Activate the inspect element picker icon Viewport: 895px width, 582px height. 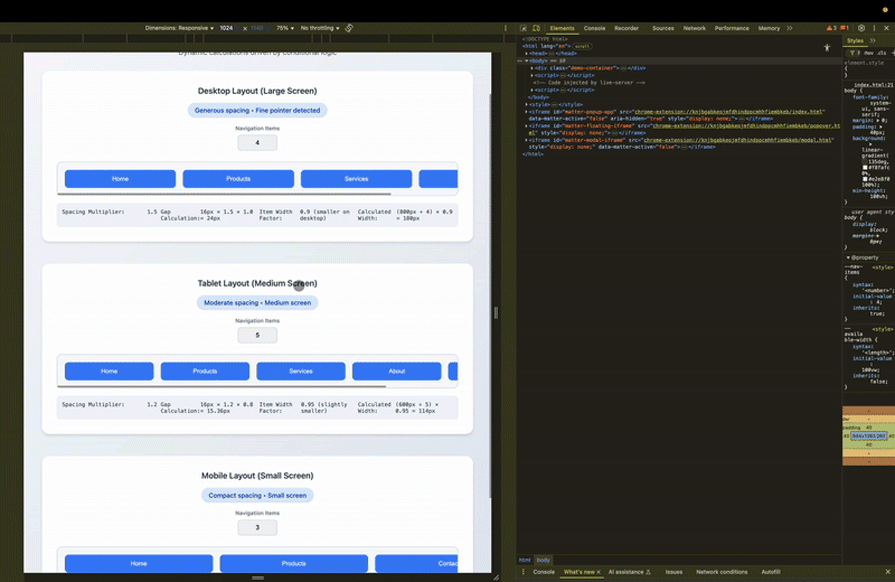pyautogui.click(x=523, y=28)
